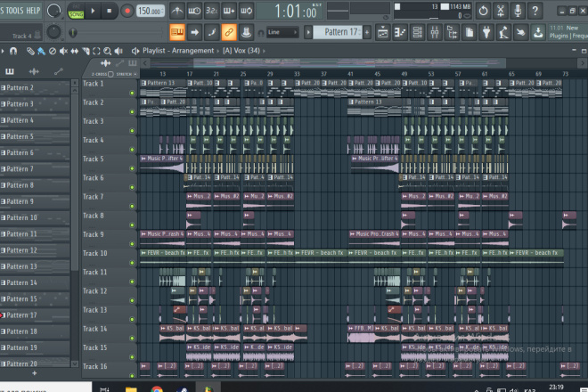Open the Browser from the toolbar
This screenshot has height=392, width=588.
(452, 33)
